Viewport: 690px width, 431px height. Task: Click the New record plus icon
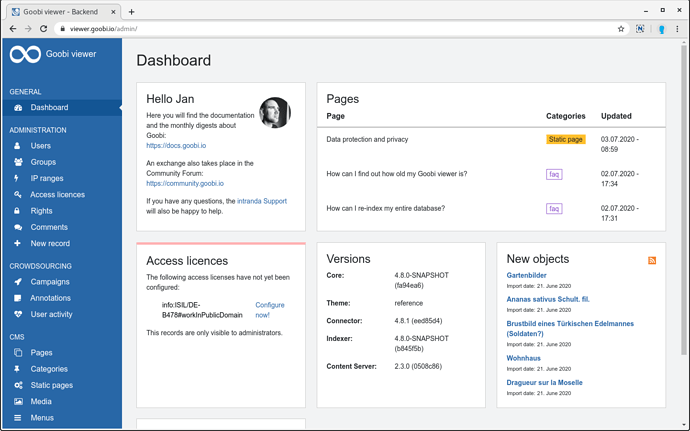click(17, 243)
